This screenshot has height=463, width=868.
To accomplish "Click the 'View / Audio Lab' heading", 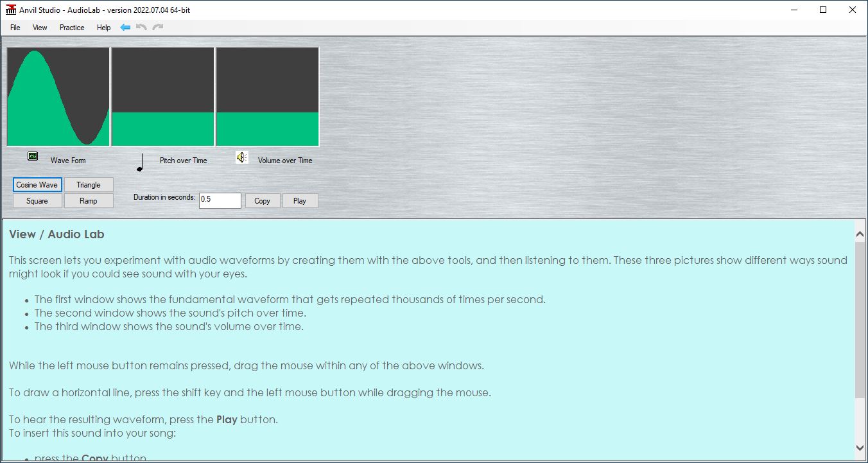I will (x=56, y=234).
